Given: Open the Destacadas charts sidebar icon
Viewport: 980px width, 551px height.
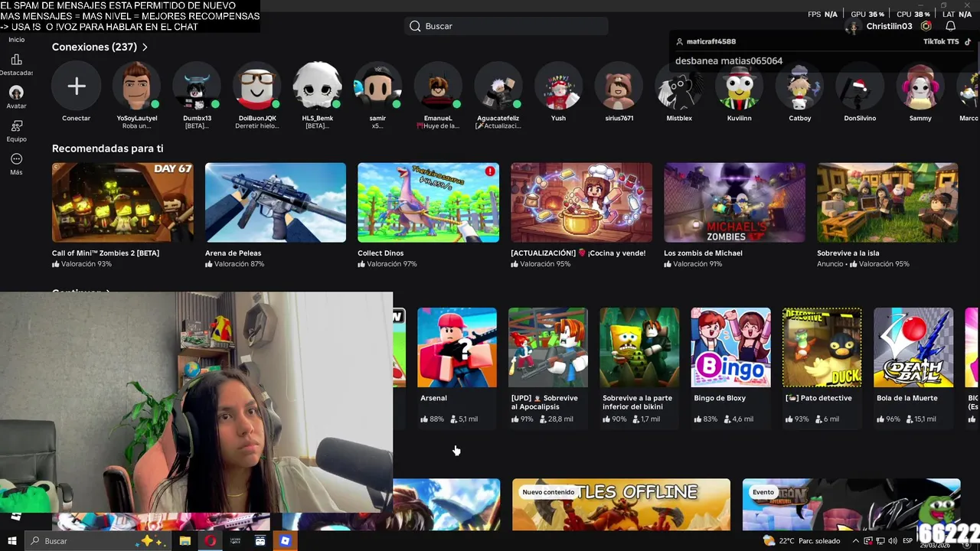Looking at the screenshot, I should (16, 60).
